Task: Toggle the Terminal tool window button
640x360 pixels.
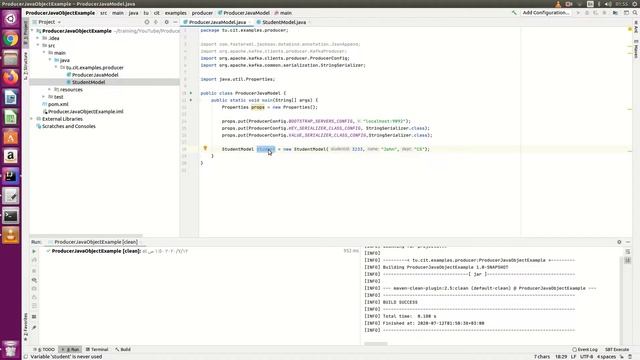Action: [x=97, y=349]
